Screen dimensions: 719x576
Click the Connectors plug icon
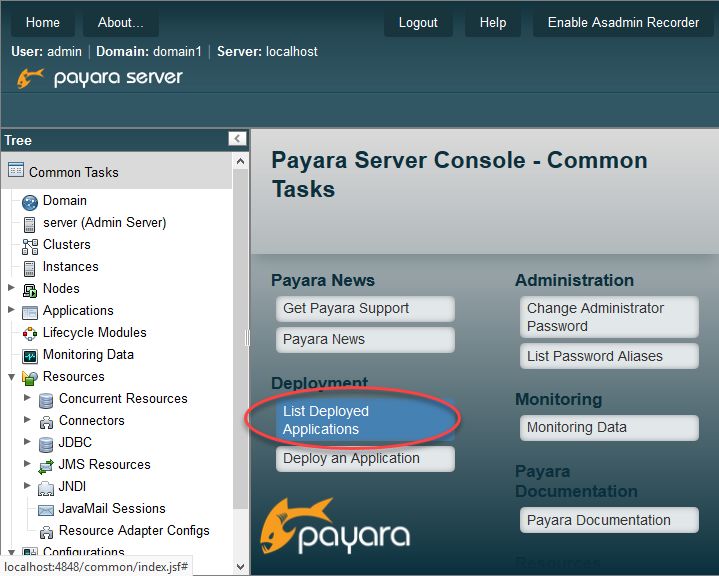46,422
